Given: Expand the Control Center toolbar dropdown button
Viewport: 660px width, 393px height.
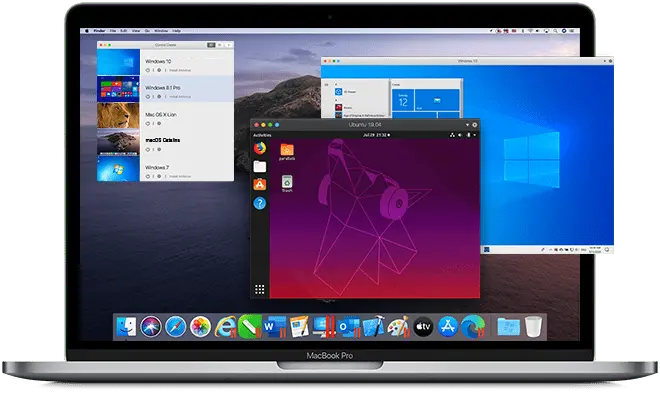Looking at the screenshot, I should coord(229,45).
